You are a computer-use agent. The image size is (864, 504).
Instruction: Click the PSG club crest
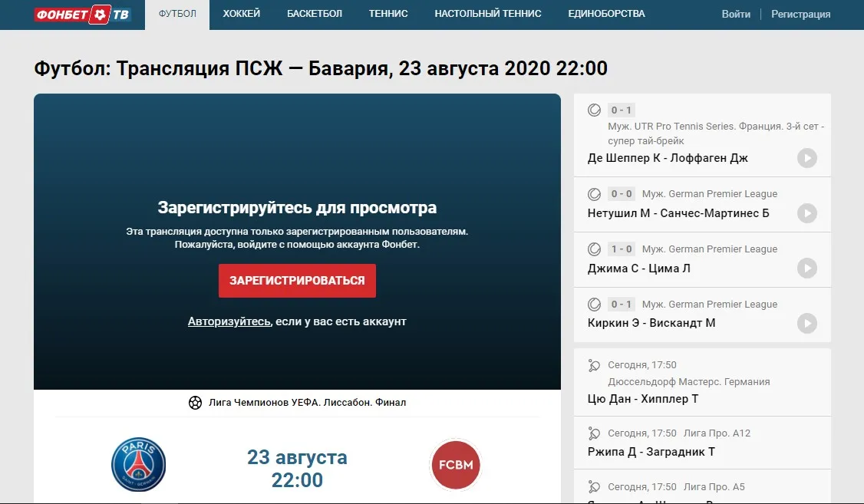pos(138,464)
